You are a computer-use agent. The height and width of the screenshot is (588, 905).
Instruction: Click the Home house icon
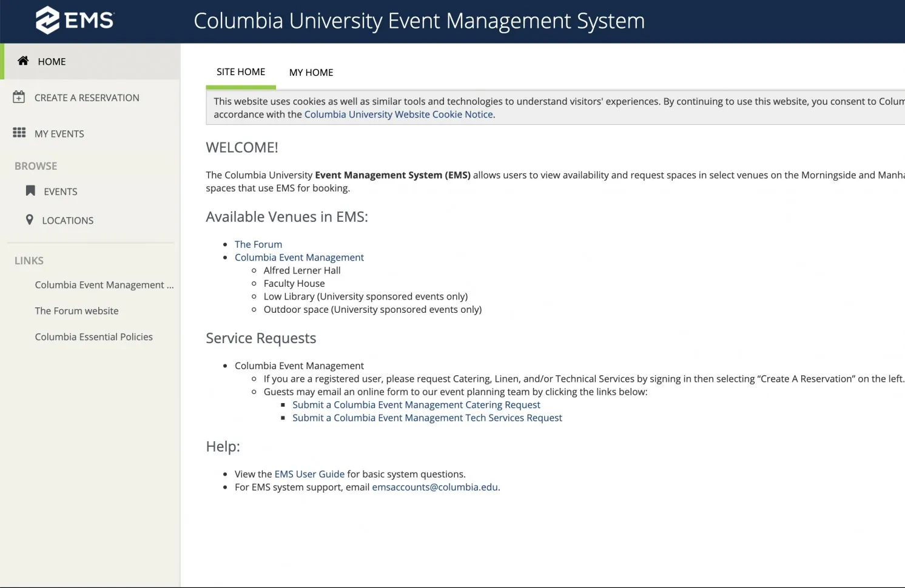[x=23, y=61]
